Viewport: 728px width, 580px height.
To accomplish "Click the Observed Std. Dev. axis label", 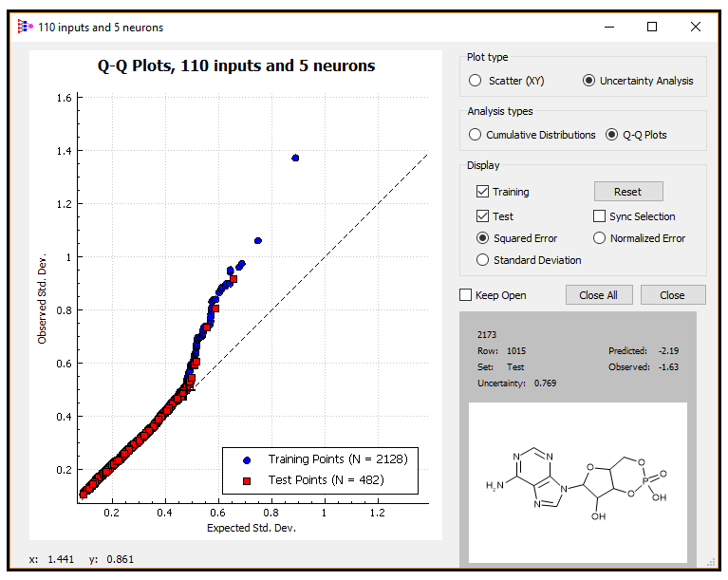I will [x=43, y=299].
